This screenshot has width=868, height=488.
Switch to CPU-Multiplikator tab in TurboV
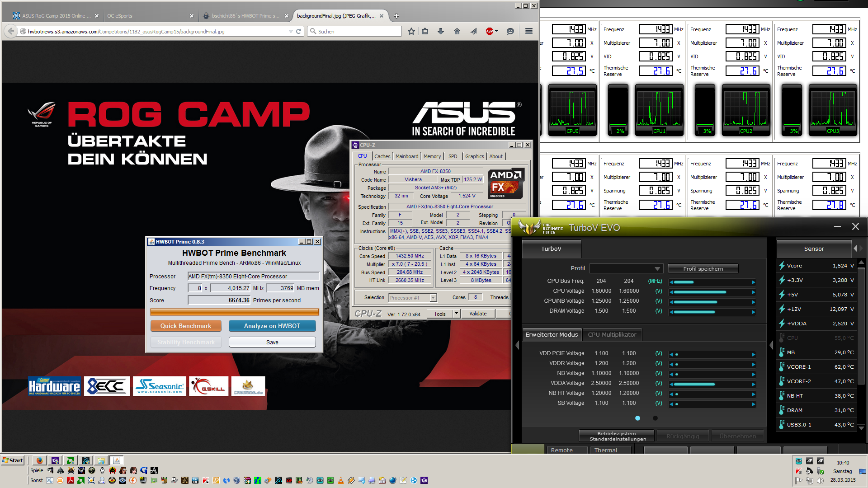click(x=612, y=335)
